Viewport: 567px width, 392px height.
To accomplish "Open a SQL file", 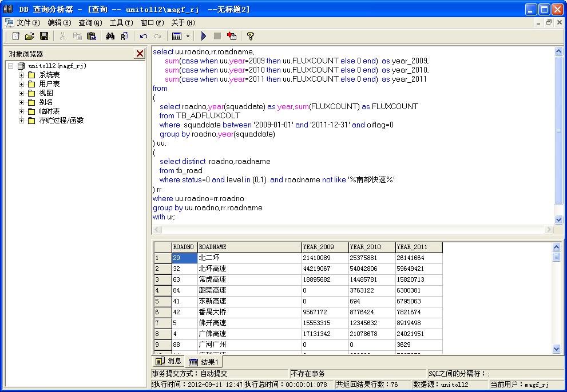I will tap(30, 36).
